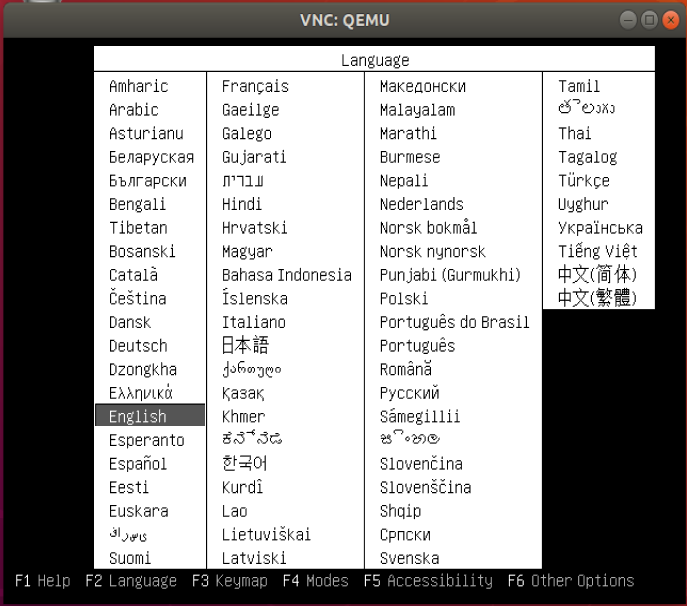
Task: Open F3 Keymap menu
Action: pos(230,581)
